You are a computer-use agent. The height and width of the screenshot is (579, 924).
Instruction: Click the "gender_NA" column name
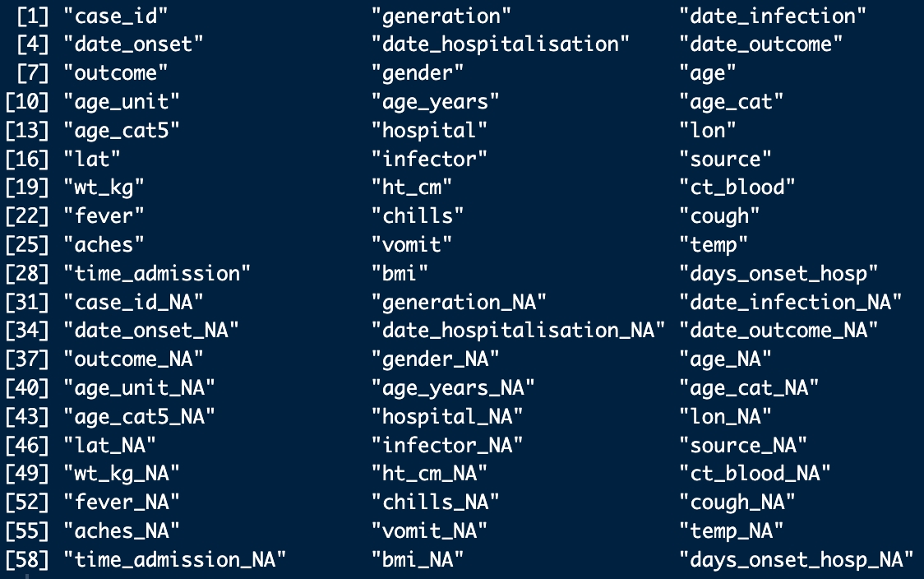pyautogui.click(x=436, y=359)
